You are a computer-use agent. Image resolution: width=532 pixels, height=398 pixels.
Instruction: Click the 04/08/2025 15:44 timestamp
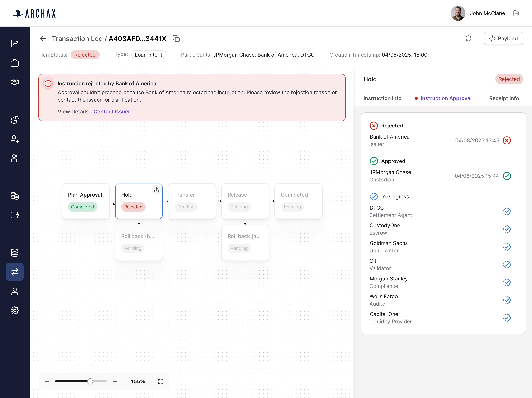[x=477, y=176]
